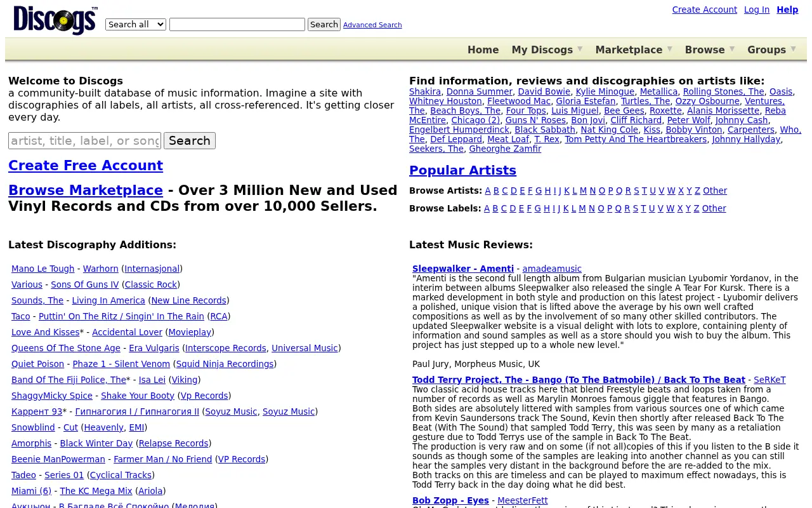Open the Gheorghe Zamfir artist link
812x508 pixels.
click(505, 149)
